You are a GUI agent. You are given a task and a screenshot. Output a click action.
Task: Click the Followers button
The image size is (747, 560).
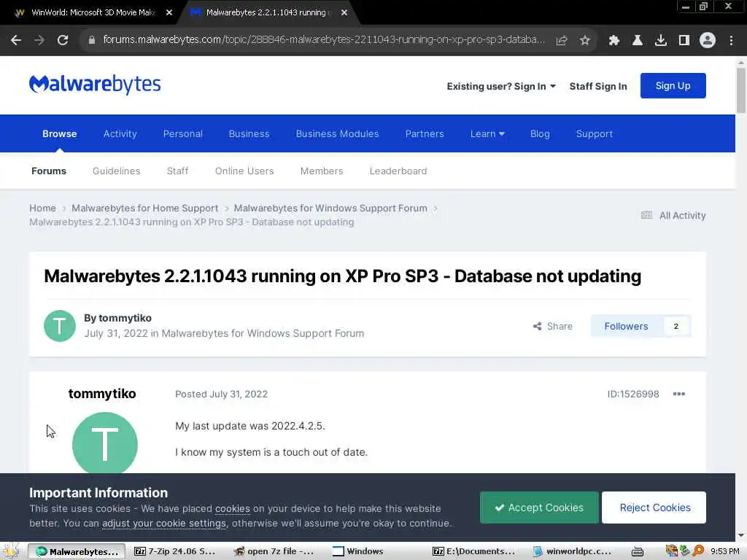tap(626, 326)
